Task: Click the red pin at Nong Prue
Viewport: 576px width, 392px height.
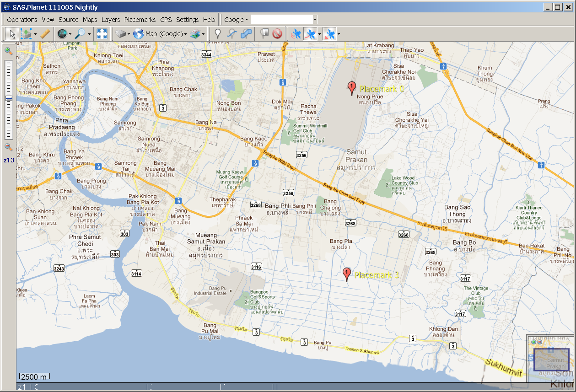Action: click(351, 87)
